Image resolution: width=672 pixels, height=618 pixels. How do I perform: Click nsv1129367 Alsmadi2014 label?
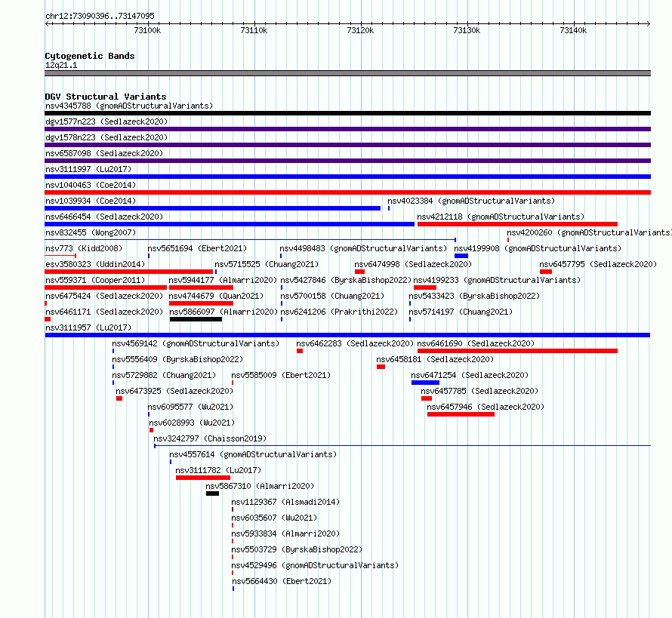(x=285, y=502)
